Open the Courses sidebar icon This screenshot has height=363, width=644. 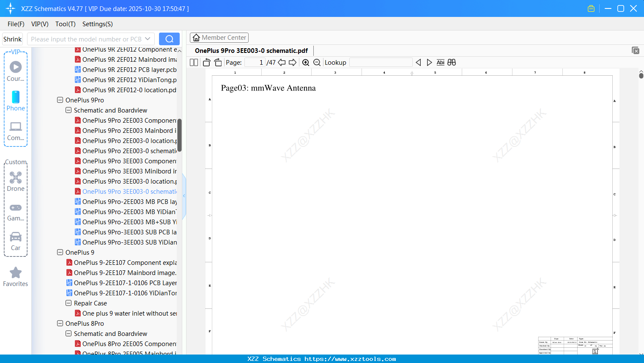pos(16,71)
